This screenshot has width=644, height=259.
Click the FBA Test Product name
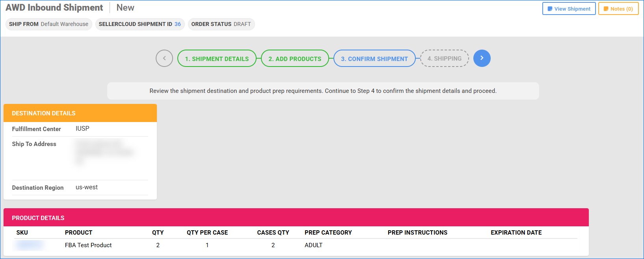coord(88,245)
